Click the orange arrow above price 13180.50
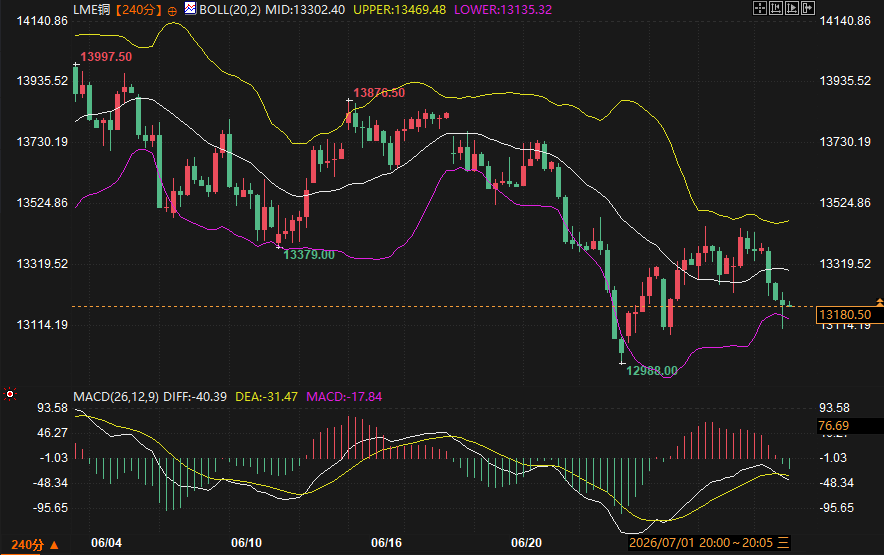 click(x=879, y=302)
